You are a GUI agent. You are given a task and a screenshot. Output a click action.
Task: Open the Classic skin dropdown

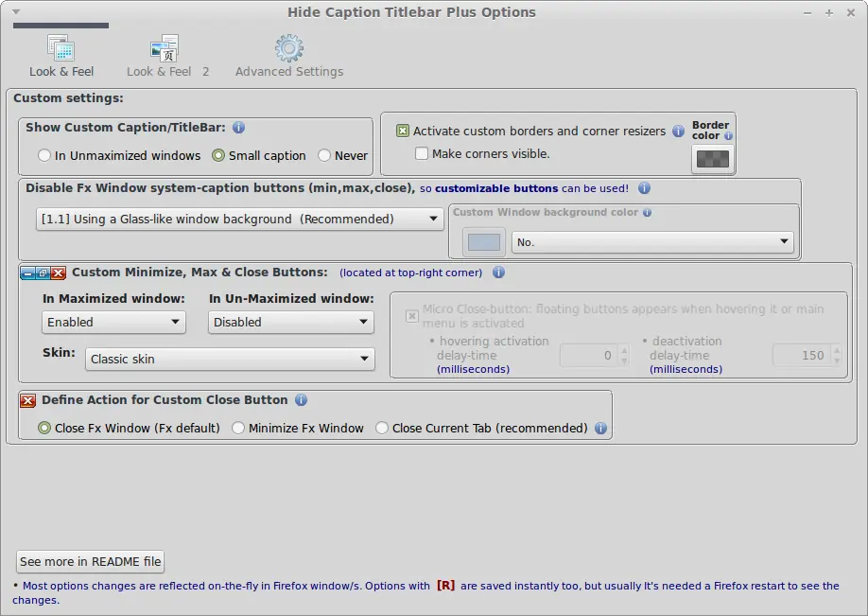click(x=230, y=359)
